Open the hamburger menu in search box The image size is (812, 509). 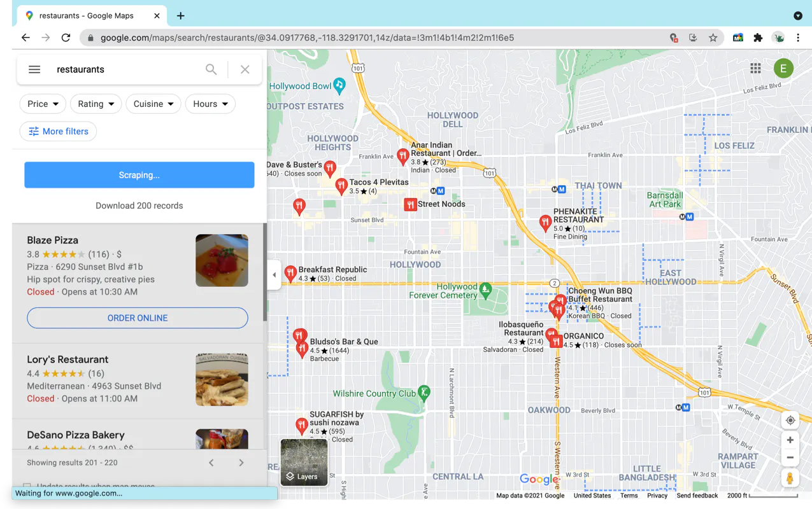pos(34,69)
